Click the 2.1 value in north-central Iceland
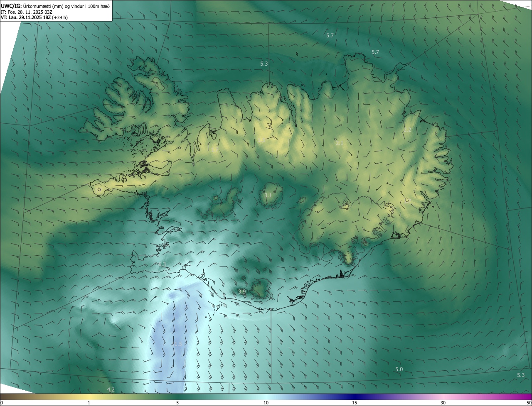This screenshot has width=532, height=406. coord(340,143)
